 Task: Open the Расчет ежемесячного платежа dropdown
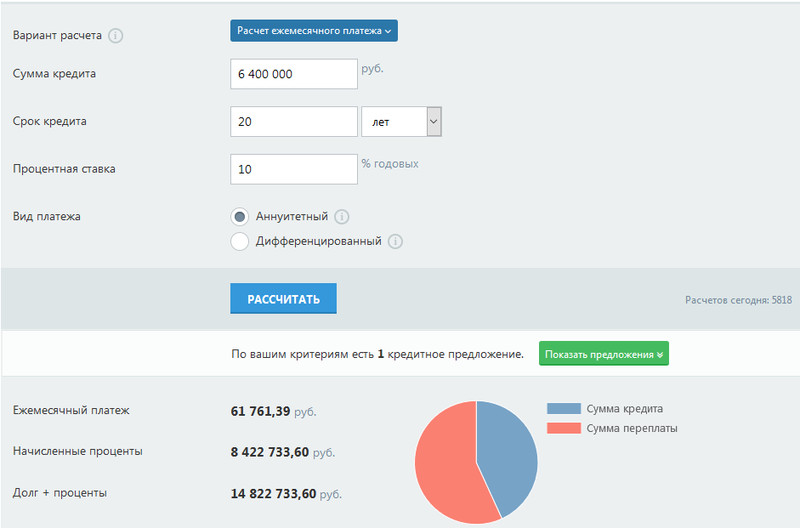[314, 31]
